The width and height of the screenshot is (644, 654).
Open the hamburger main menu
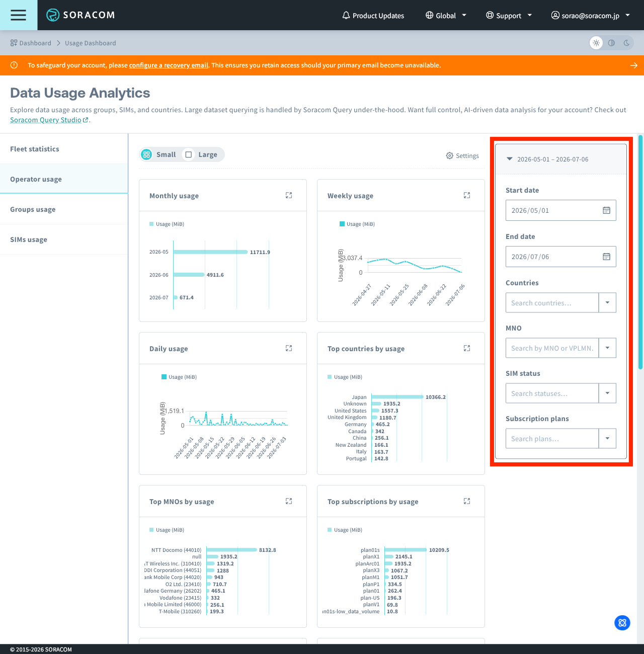(19, 15)
